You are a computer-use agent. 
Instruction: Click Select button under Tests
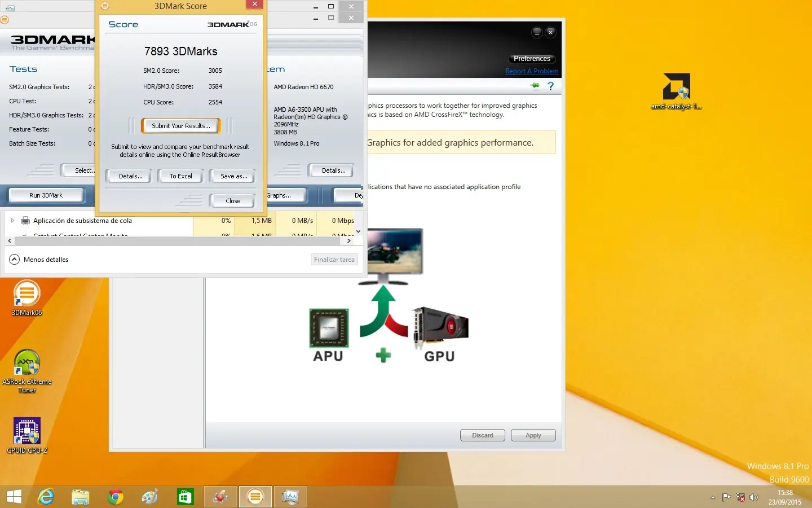tap(79, 170)
